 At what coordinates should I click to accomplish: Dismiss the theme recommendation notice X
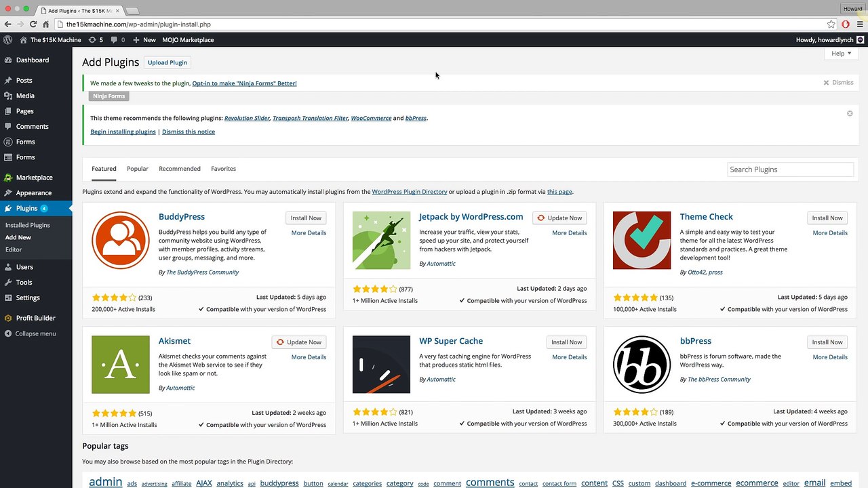pos(850,113)
